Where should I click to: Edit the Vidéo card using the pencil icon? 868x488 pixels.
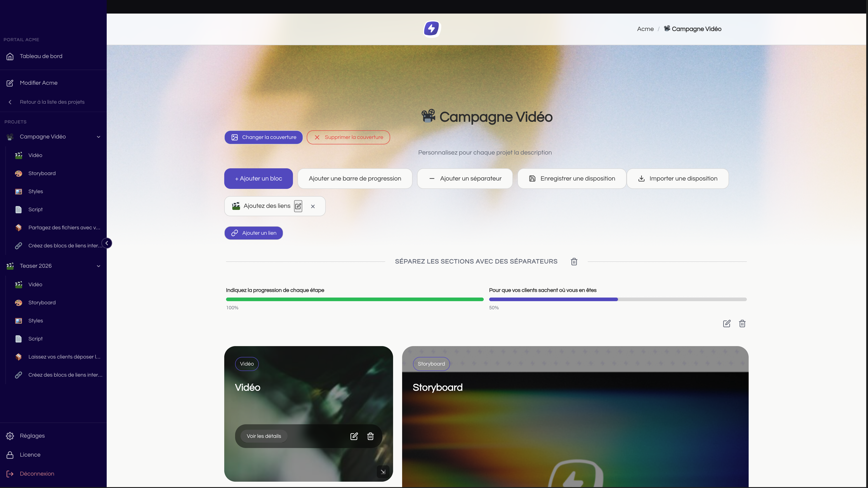click(354, 436)
